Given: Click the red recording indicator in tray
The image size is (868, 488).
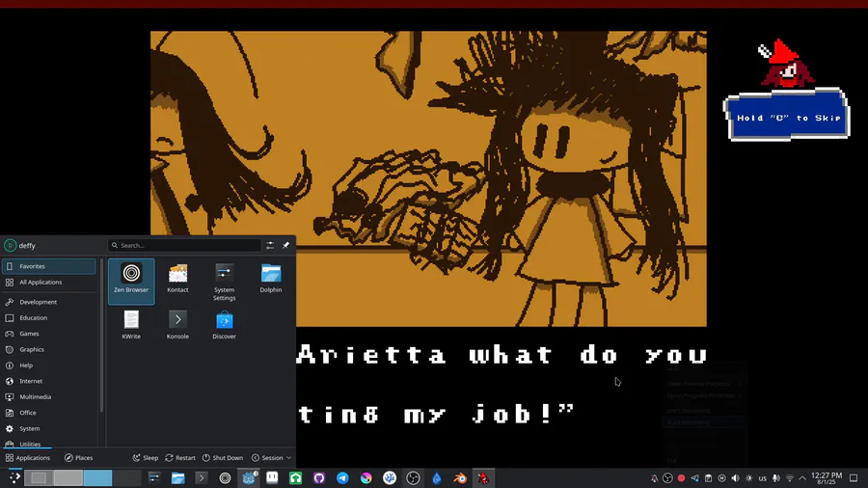Looking at the screenshot, I should [681, 478].
